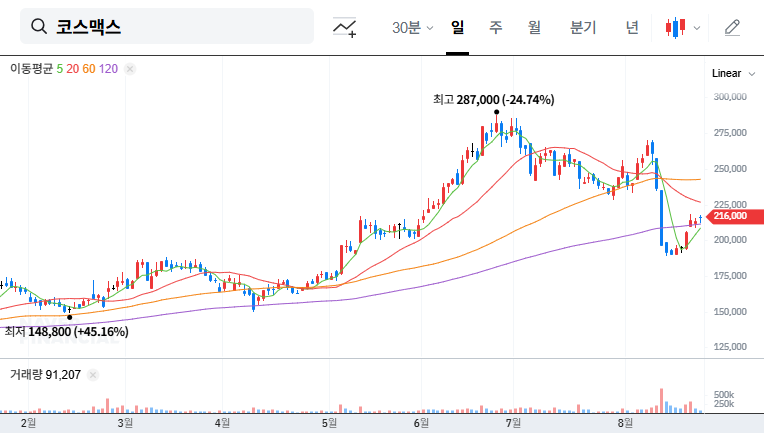Screen dimensions: 764x433
Task: Switch to the 월 monthly tab
Action: point(534,27)
